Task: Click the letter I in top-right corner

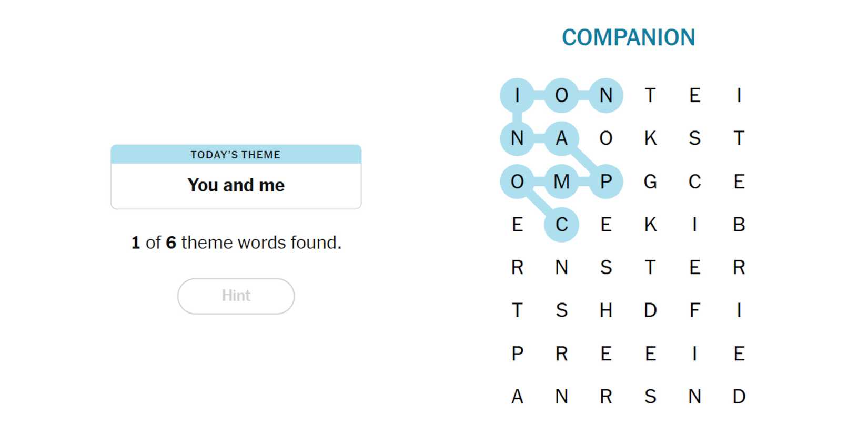Action: tap(739, 95)
